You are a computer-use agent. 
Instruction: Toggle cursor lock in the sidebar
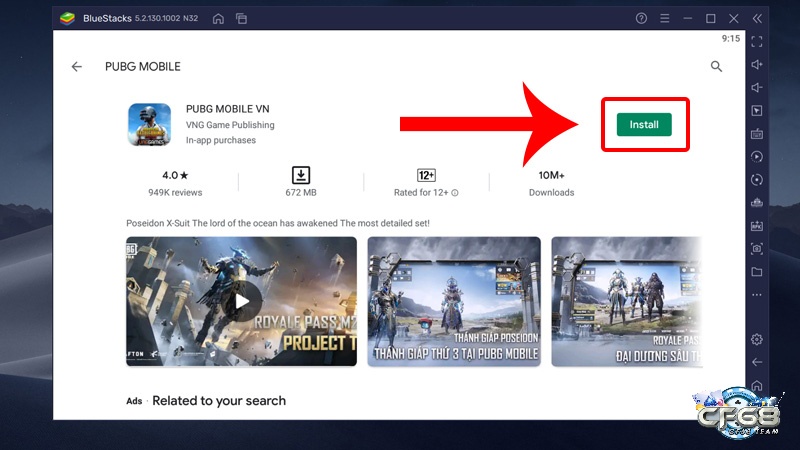pyautogui.click(x=757, y=111)
